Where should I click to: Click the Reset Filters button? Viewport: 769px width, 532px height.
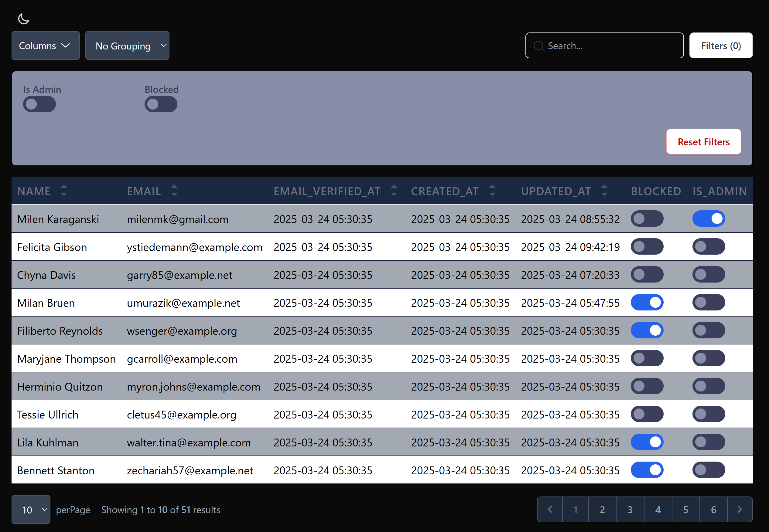704,142
